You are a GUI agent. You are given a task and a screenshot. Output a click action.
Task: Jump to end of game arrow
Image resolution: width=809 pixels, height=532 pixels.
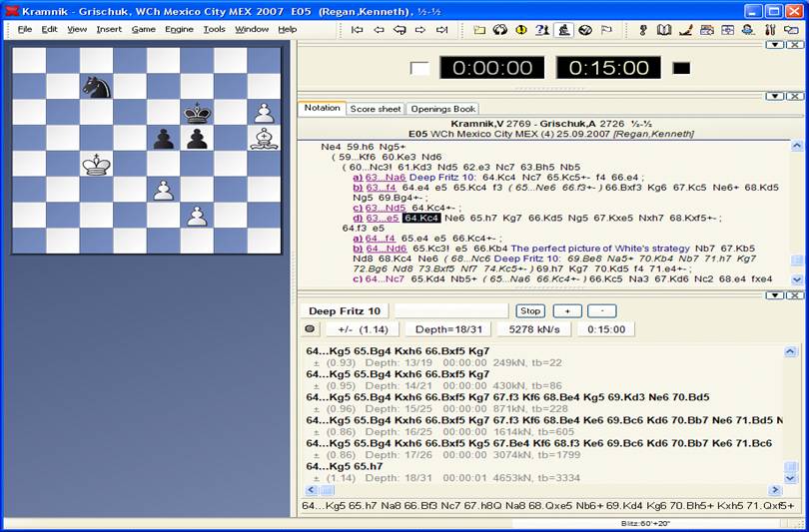pyautogui.click(x=442, y=30)
